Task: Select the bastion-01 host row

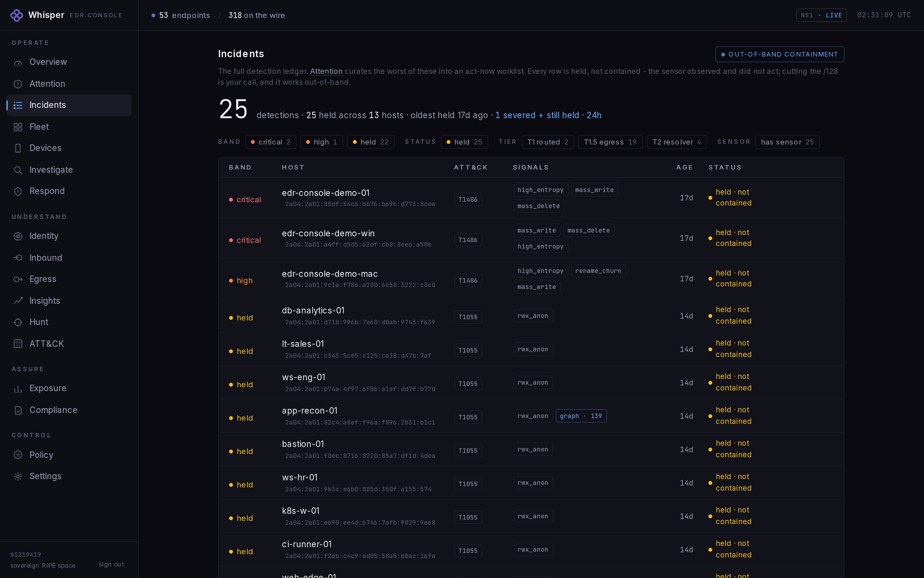Action: point(531,450)
